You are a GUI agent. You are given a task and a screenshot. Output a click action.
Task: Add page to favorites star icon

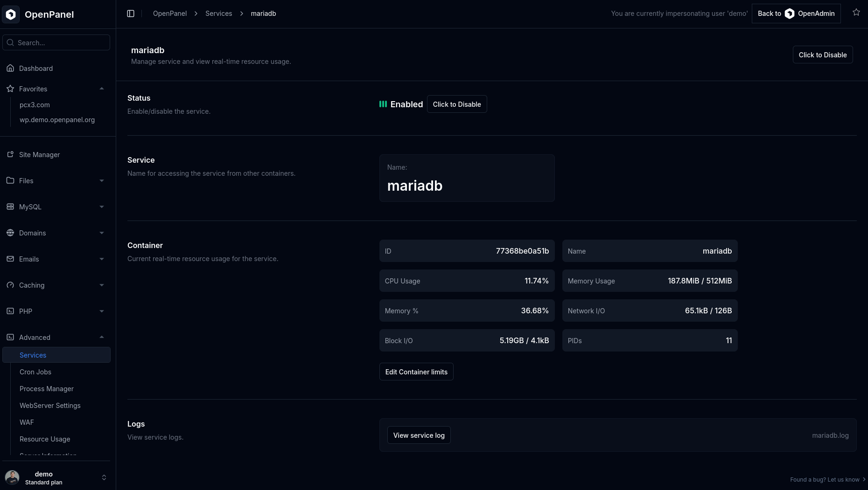(856, 13)
